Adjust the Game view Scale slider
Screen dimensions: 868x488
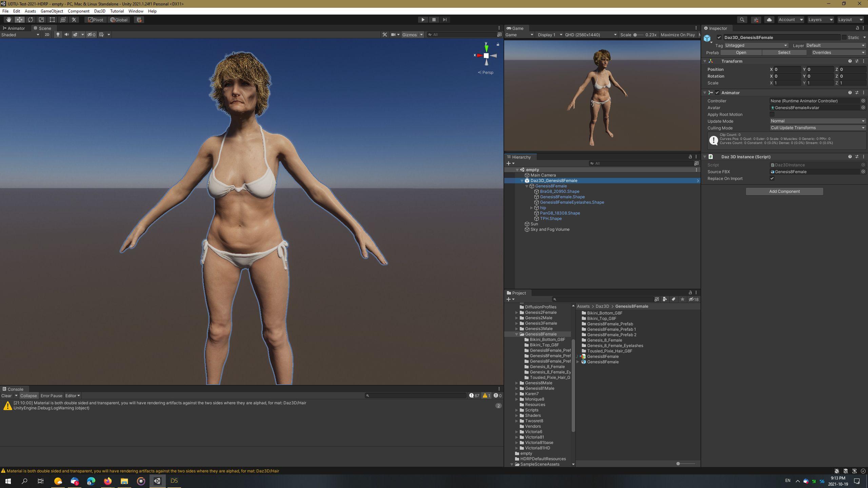click(635, 35)
